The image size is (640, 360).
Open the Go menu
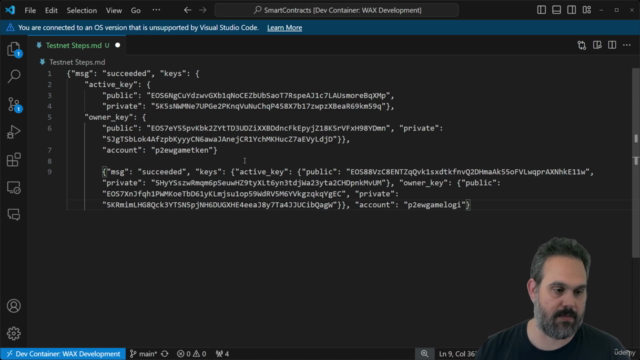click(x=136, y=10)
